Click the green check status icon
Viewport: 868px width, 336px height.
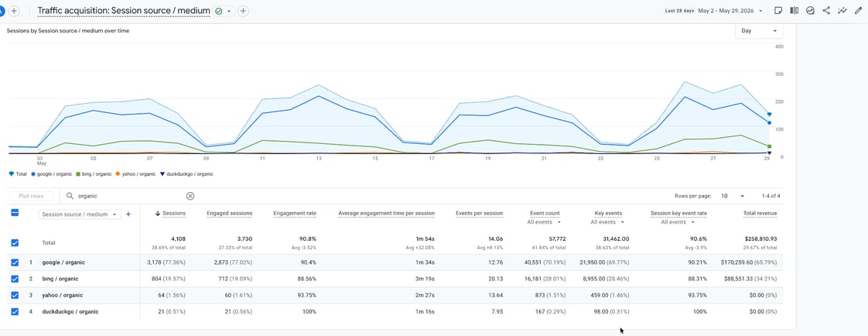click(219, 11)
